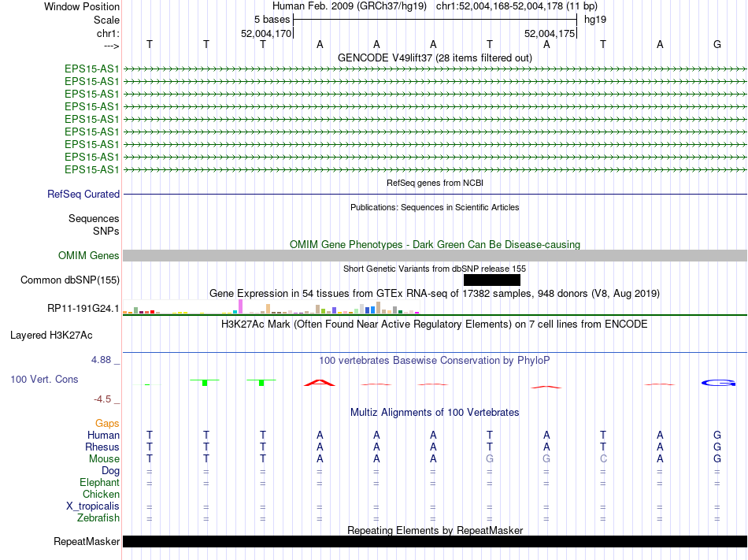Image resolution: width=748 pixels, height=560 pixels.
Task: Click the 4.88 upper scale value
Action: [x=101, y=360]
